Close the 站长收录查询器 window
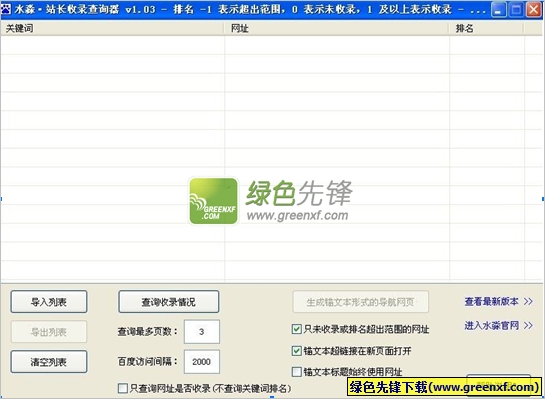 tap(534, 9)
